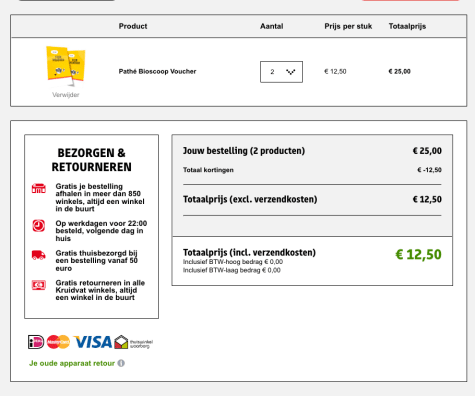The height and width of the screenshot is (396, 475).
Task: Open the Je oude apparaat retour link
Action: [72, 363]
